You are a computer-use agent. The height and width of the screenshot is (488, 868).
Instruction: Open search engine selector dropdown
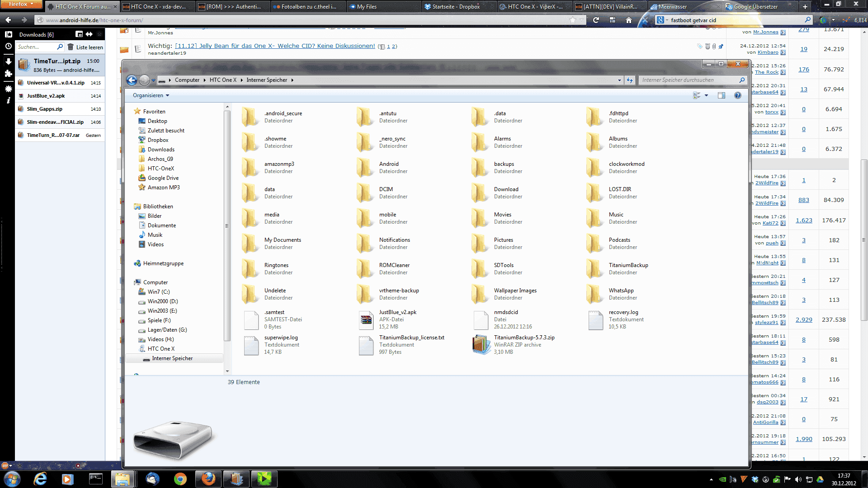[663, 20]
